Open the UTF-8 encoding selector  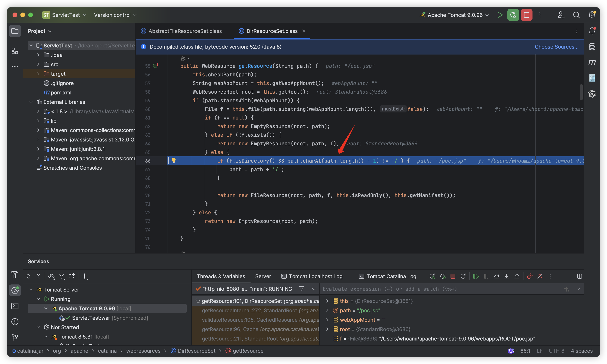(x=556, y=351)
